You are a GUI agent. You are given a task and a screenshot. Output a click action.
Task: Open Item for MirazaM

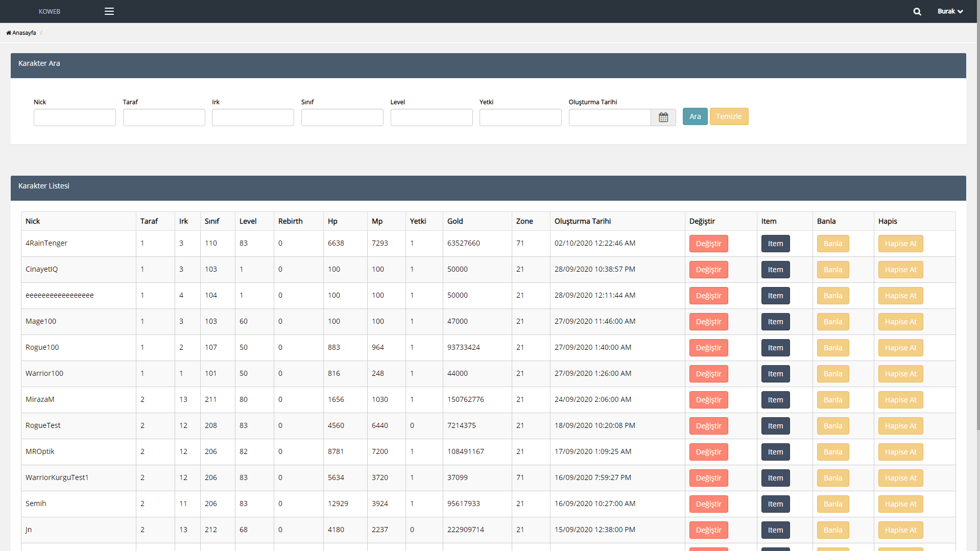[775, 400]
